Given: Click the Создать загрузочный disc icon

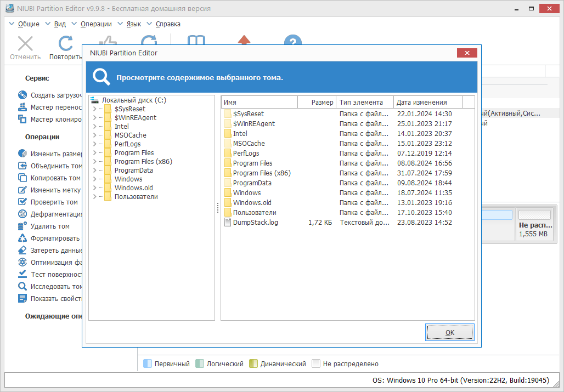Looking at the screenshot, I should tap(22, 95).
